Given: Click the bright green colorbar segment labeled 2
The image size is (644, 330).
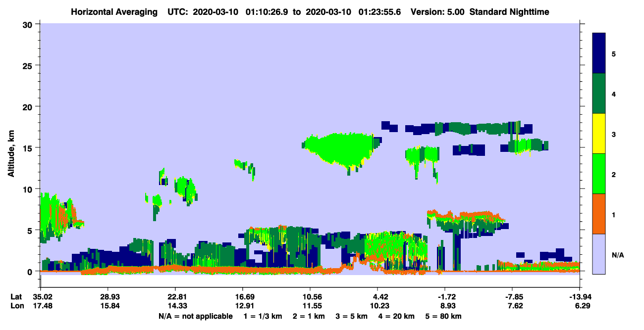Looking at the screenshot, I should coord(599,174).
